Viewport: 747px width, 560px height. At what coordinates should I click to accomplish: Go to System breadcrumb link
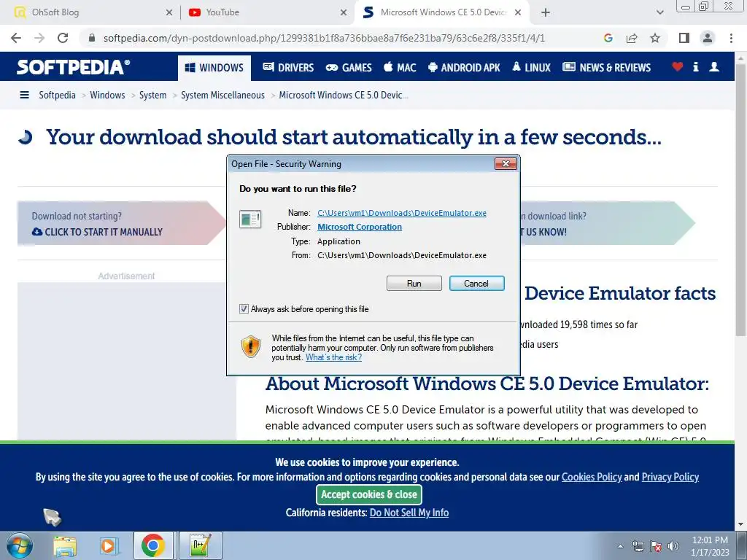coord(152,96)
